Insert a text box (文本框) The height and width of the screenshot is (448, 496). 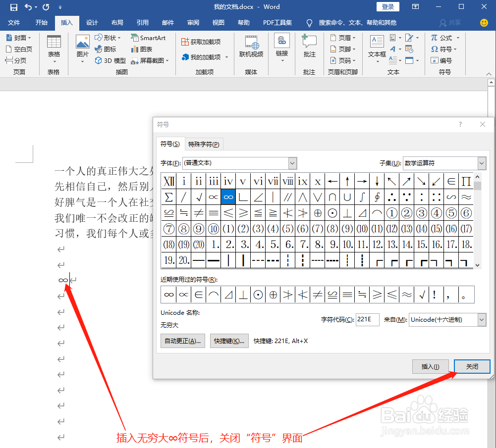pyautogui.click(x=377, y=50)
